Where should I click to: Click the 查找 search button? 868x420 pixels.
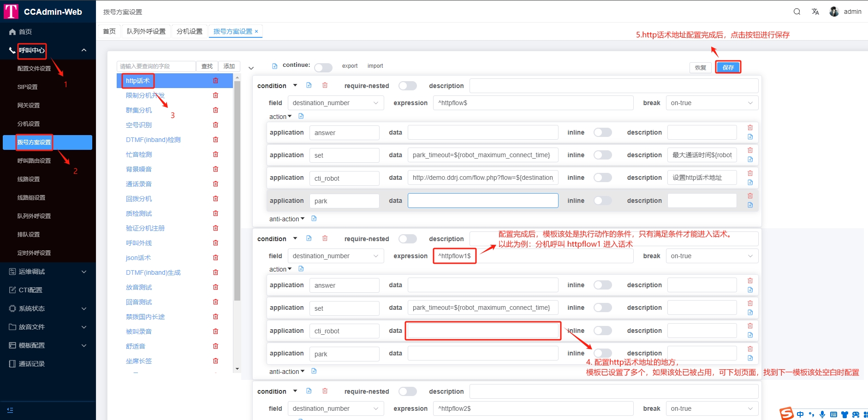(x=207, y=66)
